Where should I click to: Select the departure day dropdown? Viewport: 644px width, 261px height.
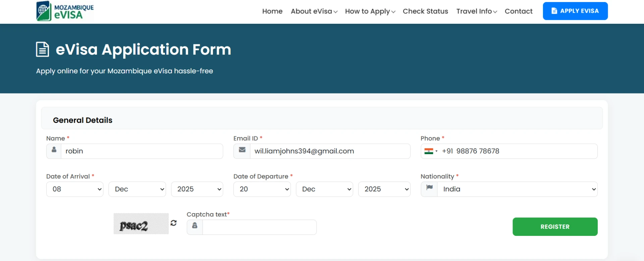[262, 189]
